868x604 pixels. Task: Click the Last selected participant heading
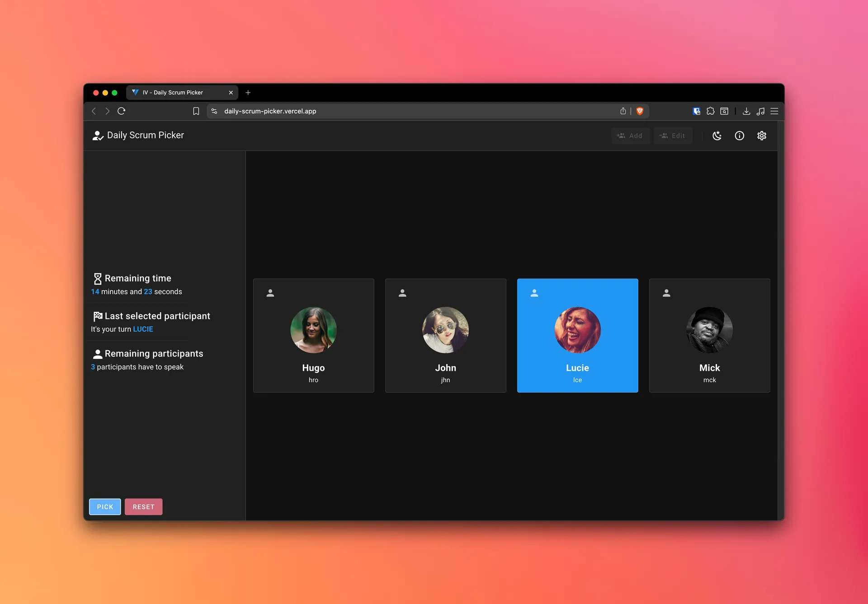(x=157, y=316)
